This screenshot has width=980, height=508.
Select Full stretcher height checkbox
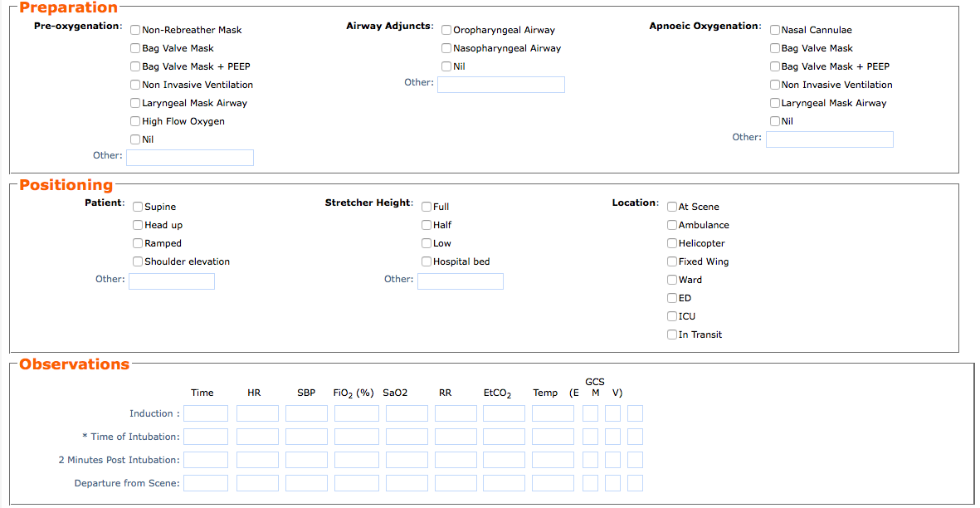click(x=427, y=207)
